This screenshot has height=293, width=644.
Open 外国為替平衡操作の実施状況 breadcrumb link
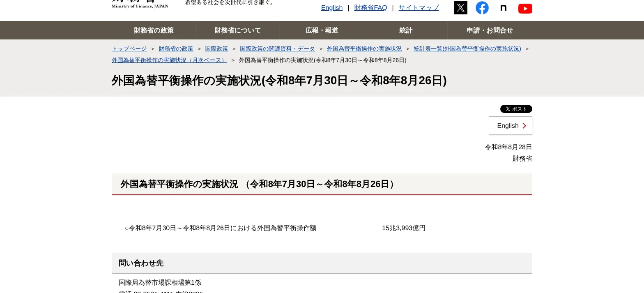tap(364, 48)
